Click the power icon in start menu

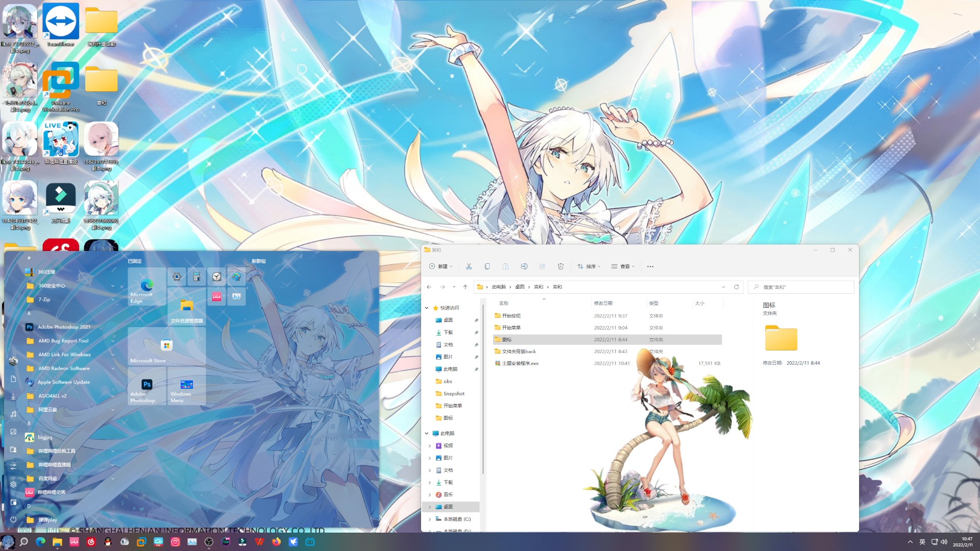(x=13, y=519)
